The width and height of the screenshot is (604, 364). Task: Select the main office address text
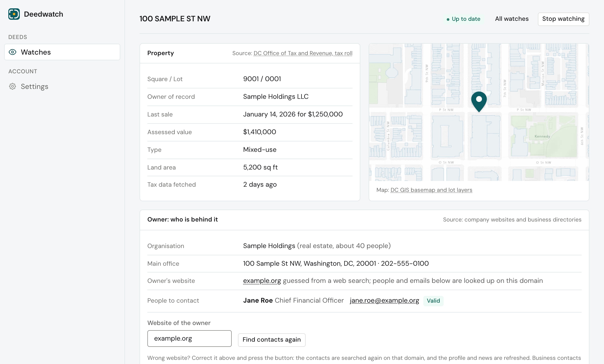310,263
